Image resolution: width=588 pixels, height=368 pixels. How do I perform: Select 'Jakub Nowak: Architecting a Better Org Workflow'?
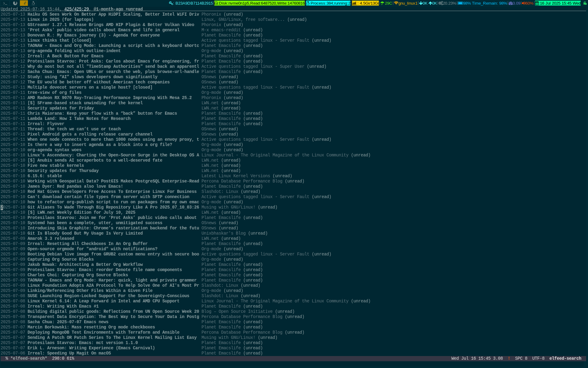[85, 265]
